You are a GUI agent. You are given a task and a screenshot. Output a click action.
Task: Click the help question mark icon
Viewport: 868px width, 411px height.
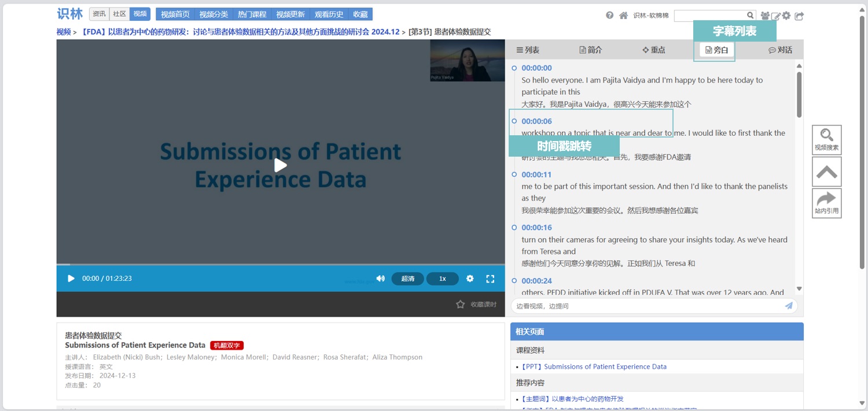pyautogui.click(x=609, y=16)
